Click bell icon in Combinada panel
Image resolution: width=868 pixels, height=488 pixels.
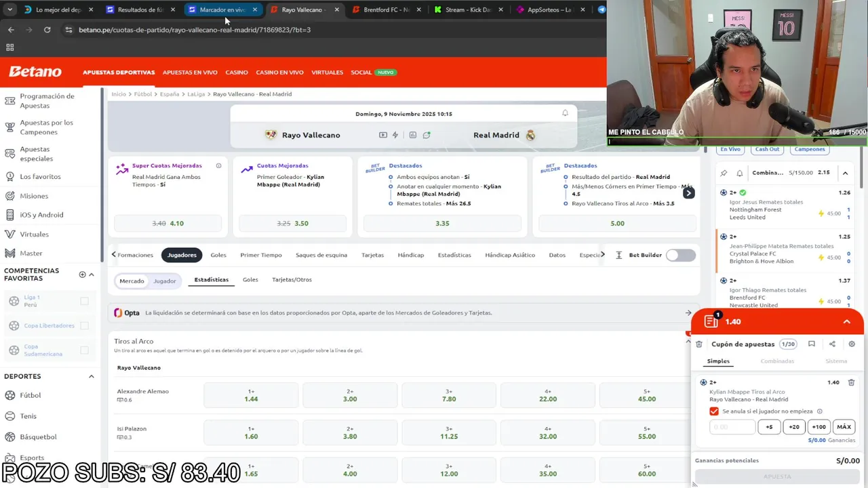(x=739, y=173)
